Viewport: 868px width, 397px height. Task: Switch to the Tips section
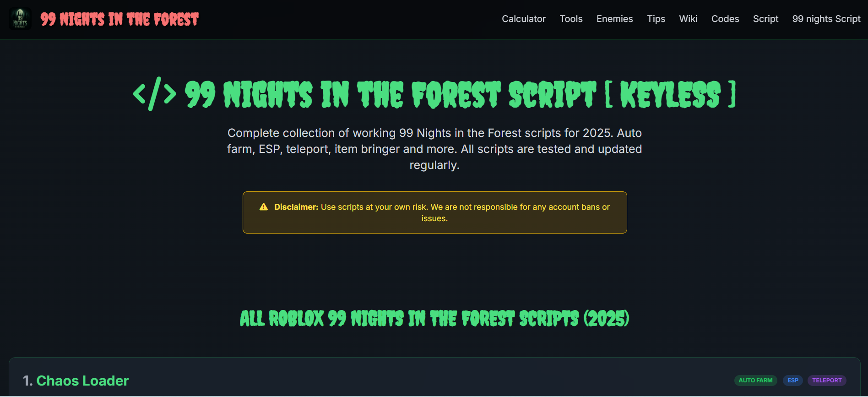click(x=656, y=19)
